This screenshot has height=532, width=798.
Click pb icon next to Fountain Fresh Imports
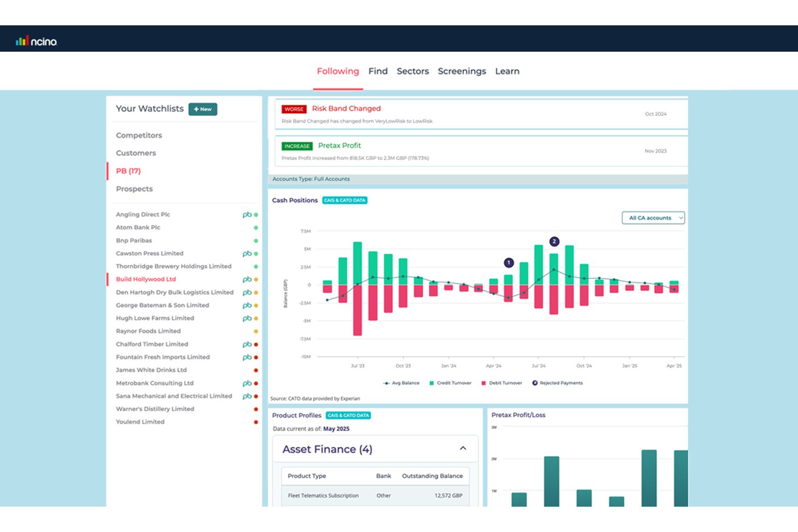coord(247,357)
